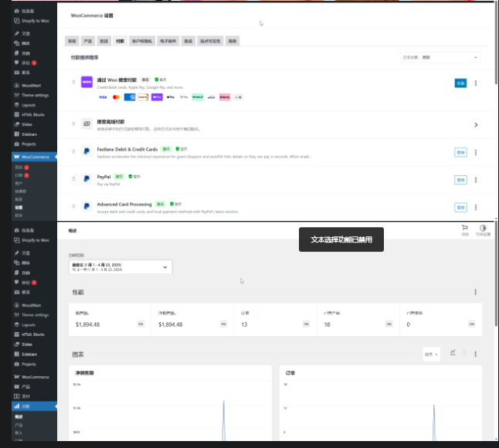Open more options for PayPal row
This screenshot has height=448, width=499.
476,180
